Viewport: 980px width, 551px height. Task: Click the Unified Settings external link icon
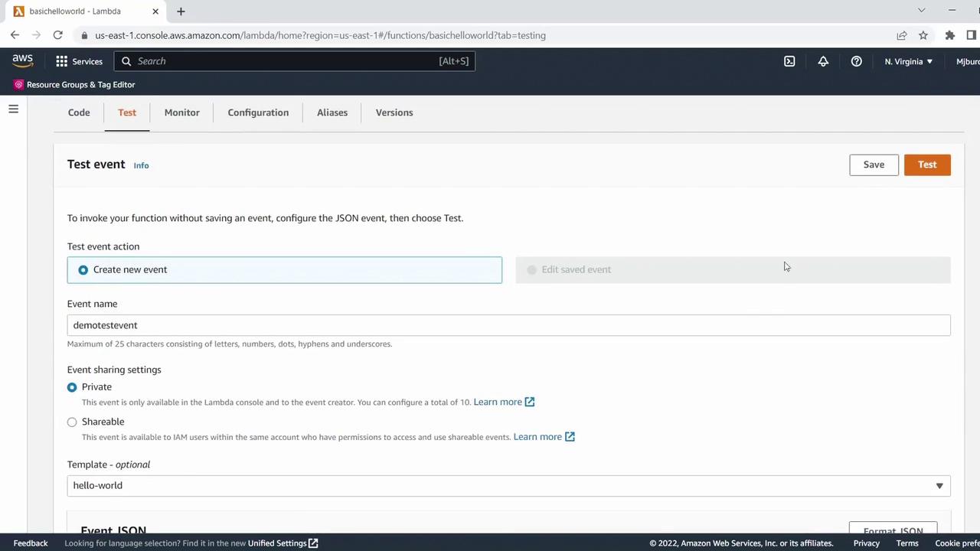point(313,543)
